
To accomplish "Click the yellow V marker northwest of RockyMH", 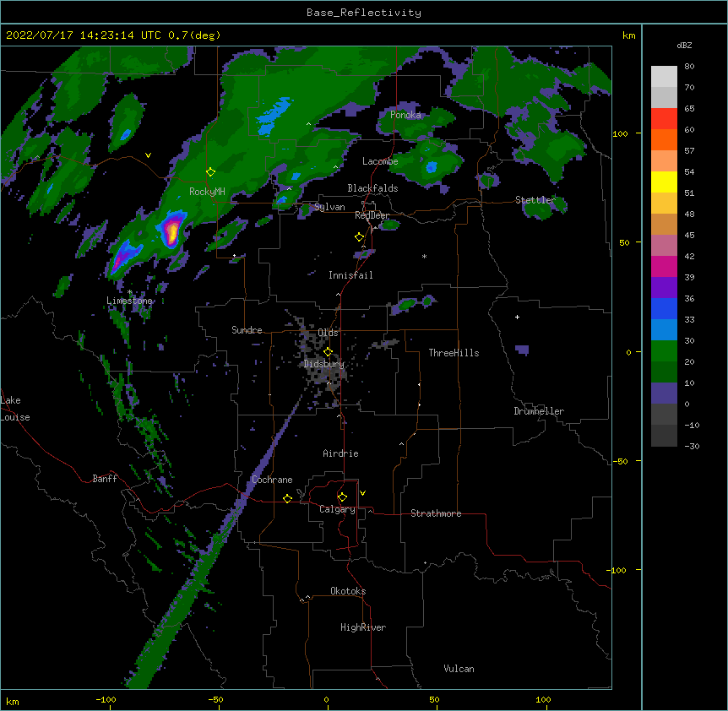I will (148, 155).
